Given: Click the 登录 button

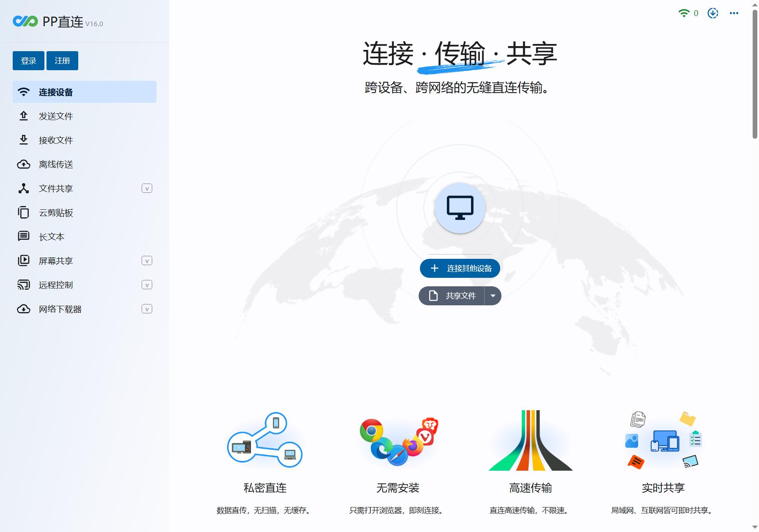Looking at the screenshot, I should (x=28, y=60).
